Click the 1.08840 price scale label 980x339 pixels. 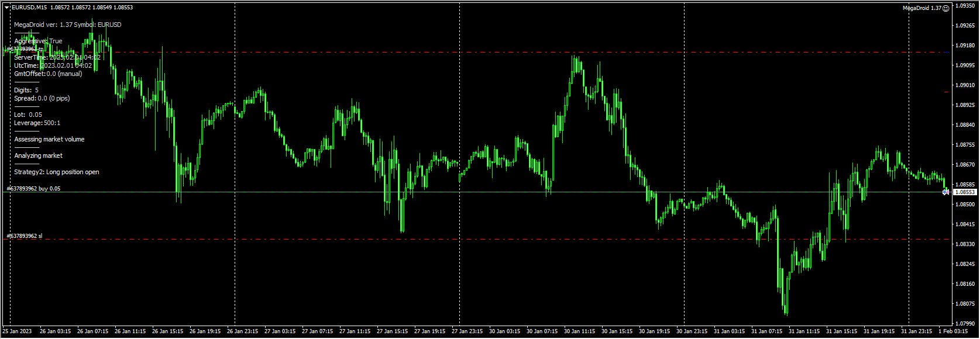coord(965,125)
